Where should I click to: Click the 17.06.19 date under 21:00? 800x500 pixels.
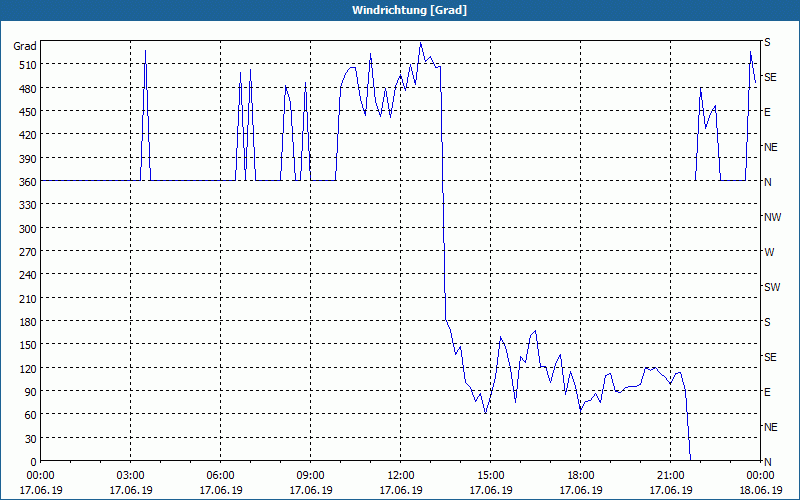(670, 490)
